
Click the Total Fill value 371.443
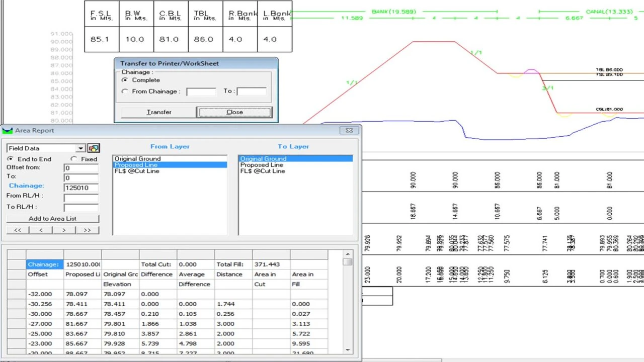pyautogui.click(x=271, y=264)
